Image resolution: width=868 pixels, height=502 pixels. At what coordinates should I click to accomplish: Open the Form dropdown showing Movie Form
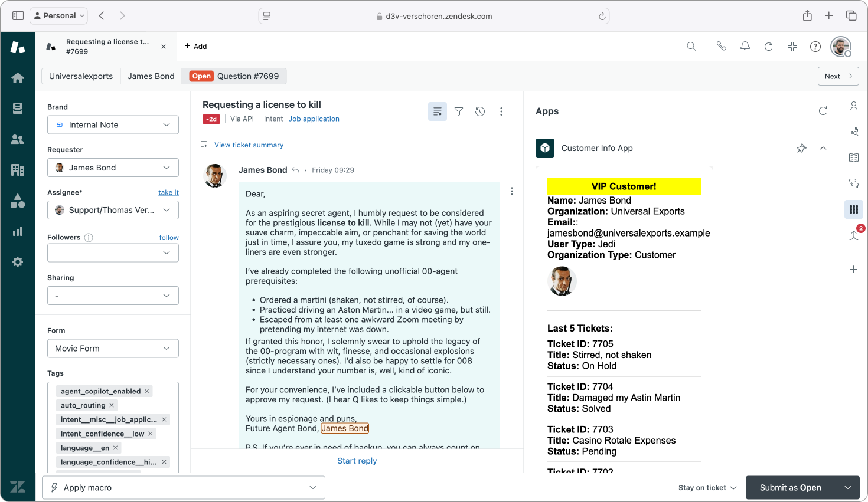pos(113,349)
